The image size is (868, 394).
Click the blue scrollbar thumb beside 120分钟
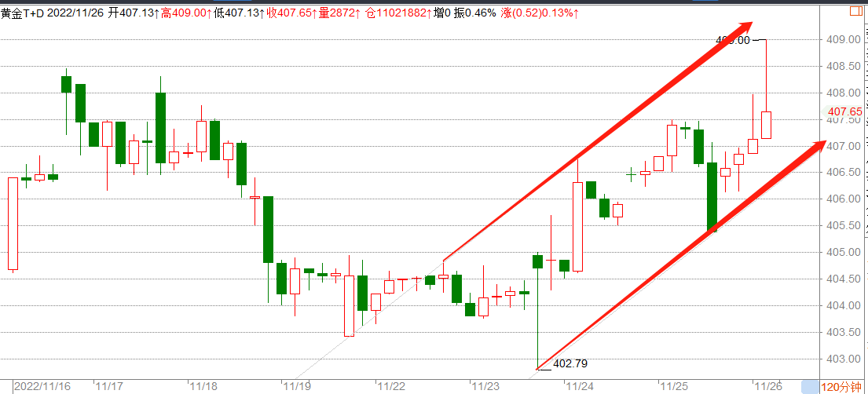point(811,387)
